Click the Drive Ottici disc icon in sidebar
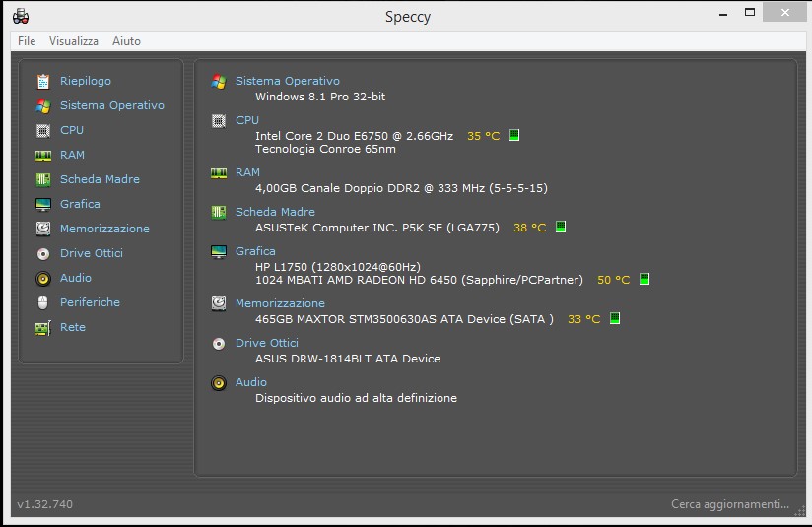Image resolution: width=812 pixels, height=527 pixels. click(43, 254)
